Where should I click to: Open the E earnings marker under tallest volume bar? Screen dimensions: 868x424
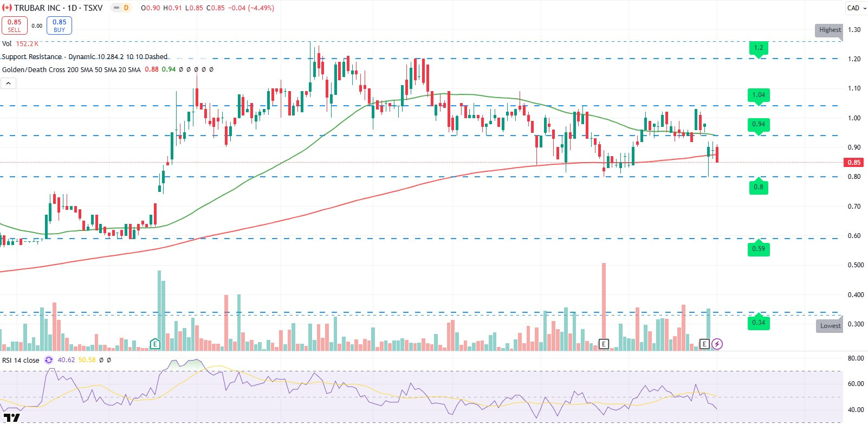[x=604, y=344]
